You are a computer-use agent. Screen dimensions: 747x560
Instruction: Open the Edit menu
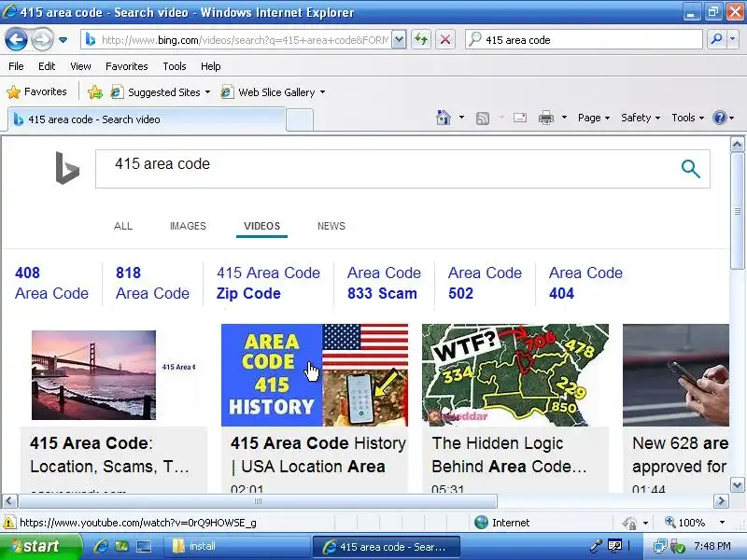point(47,66)
